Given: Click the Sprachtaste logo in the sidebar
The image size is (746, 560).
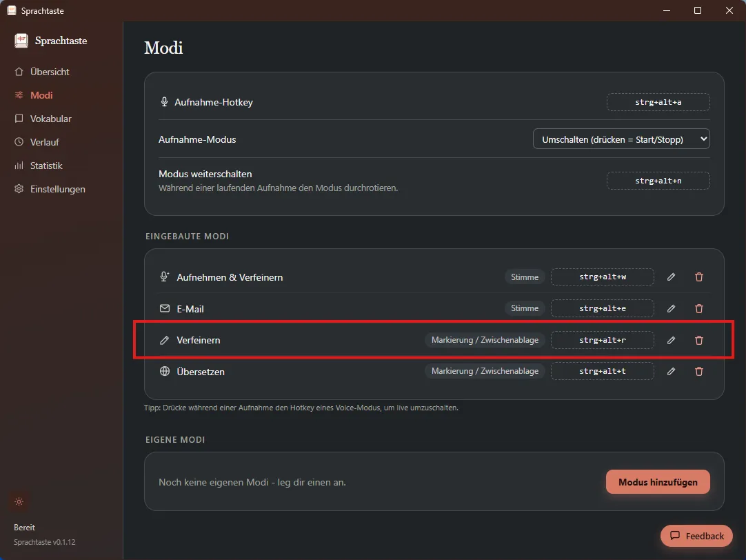Looking at the screenshot, I should (x=21, y=41).
